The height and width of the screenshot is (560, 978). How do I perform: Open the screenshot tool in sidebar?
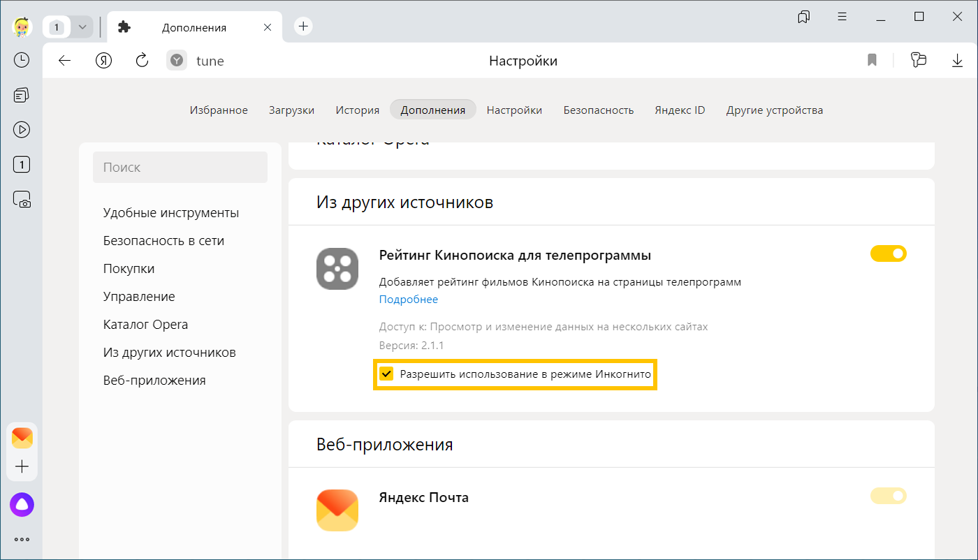22,200
